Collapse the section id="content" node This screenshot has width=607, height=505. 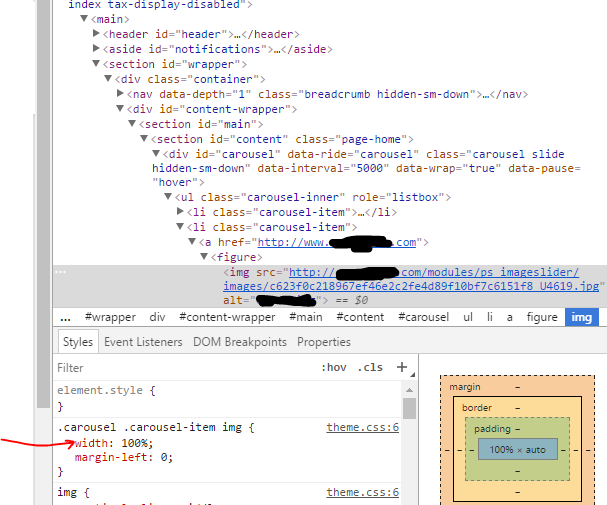coord(144,138)
